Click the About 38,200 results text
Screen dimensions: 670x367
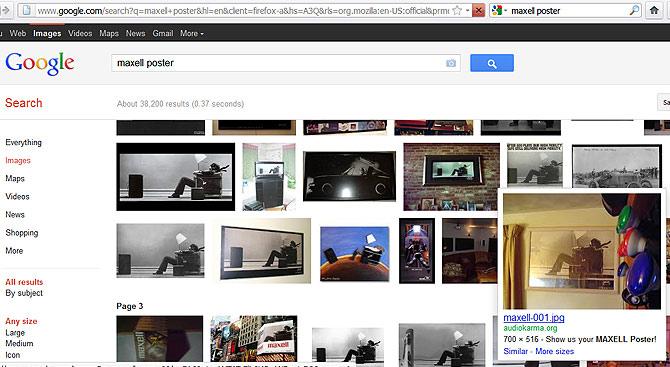pyautogui.click(x=180, y=104)
